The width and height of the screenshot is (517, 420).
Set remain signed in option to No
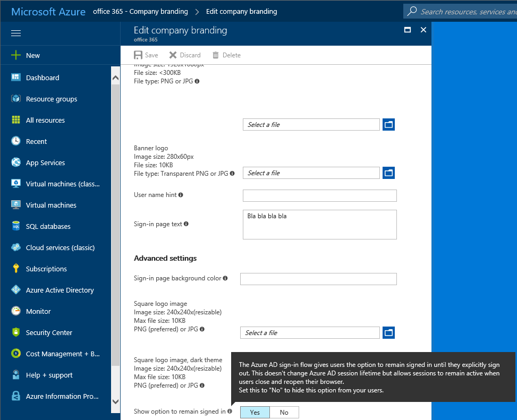point(284,412)
